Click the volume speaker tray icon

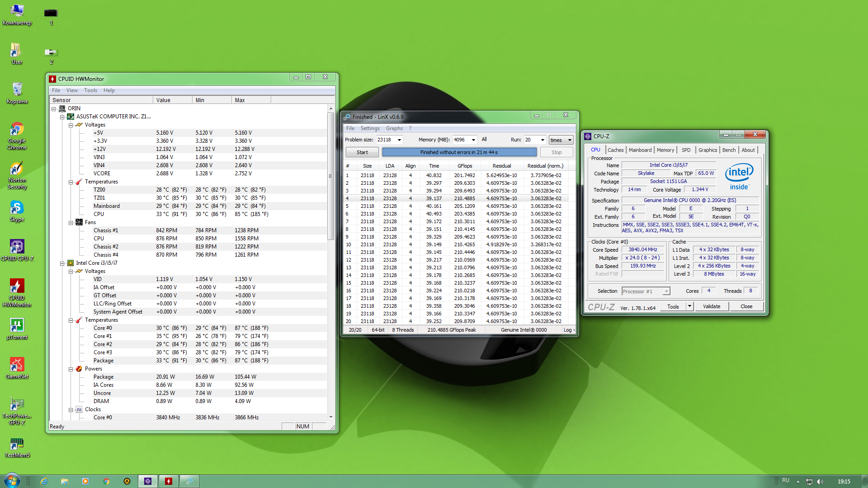pyautogui.click(x=821, y=482)
